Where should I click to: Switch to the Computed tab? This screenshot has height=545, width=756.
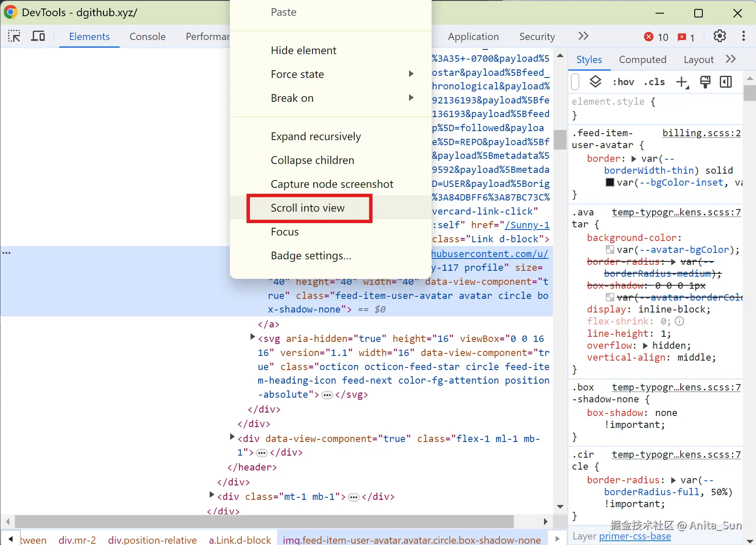[x=643, y=60]
